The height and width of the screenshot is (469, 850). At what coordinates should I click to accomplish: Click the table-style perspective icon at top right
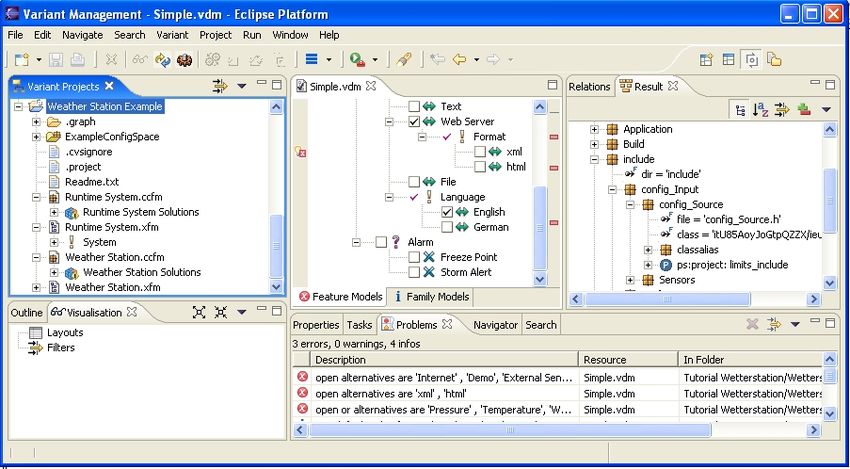729,60
